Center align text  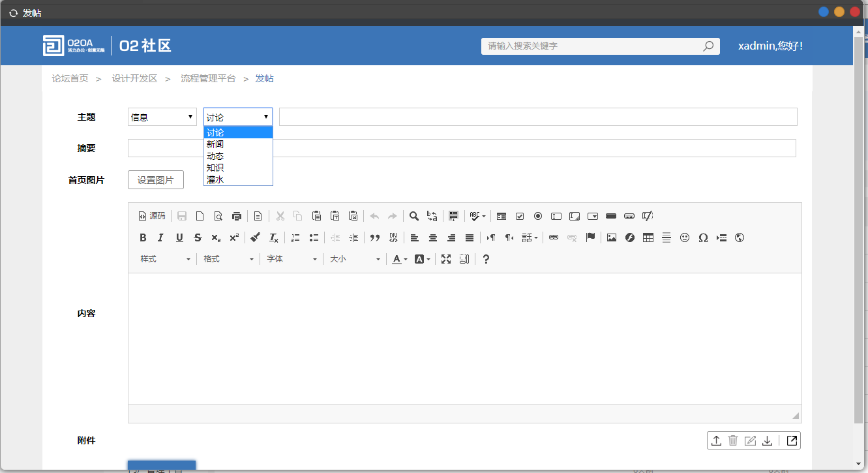[433, 237]
